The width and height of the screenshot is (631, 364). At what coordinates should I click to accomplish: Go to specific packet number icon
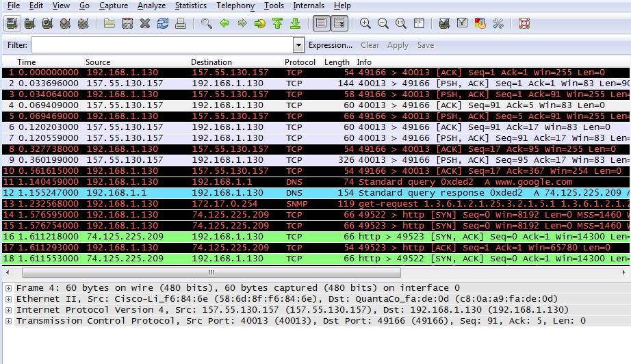(x=260, y=23)
